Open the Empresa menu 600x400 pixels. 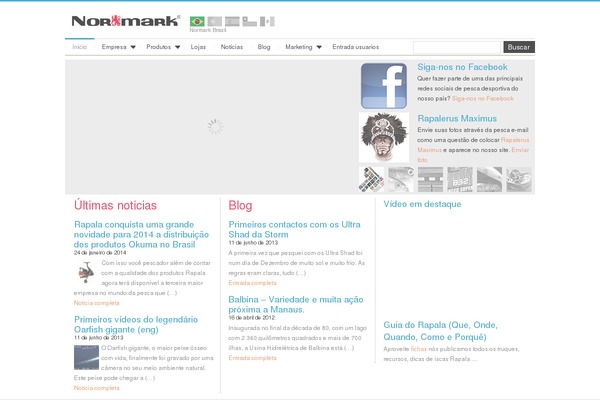[114, 47]
